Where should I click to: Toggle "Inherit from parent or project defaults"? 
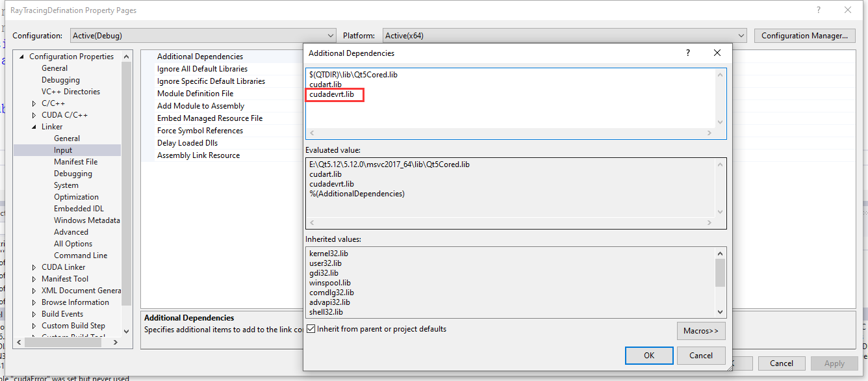click(x=310, y=328)
